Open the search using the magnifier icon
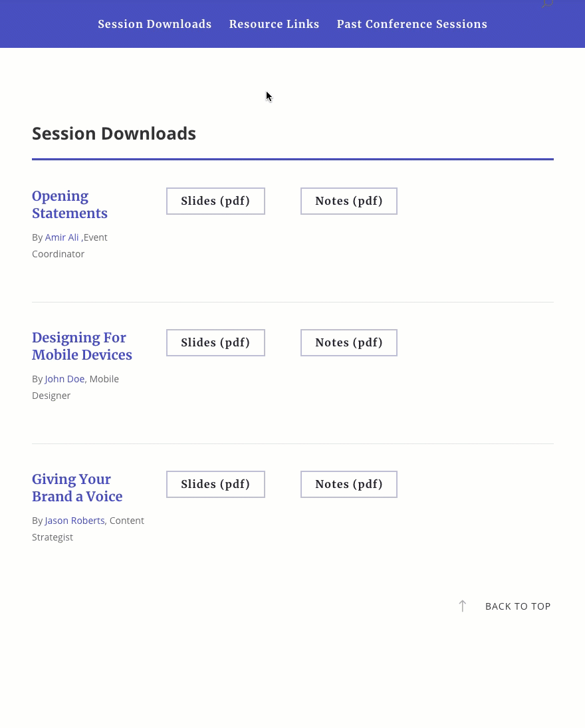This screenshot has height=728, width=585. pos(546,5)
